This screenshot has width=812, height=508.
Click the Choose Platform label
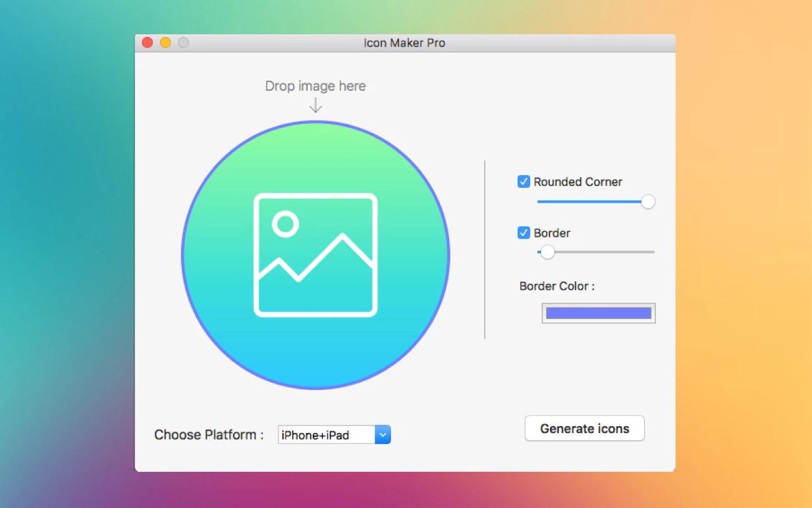[x=207, y=434]
